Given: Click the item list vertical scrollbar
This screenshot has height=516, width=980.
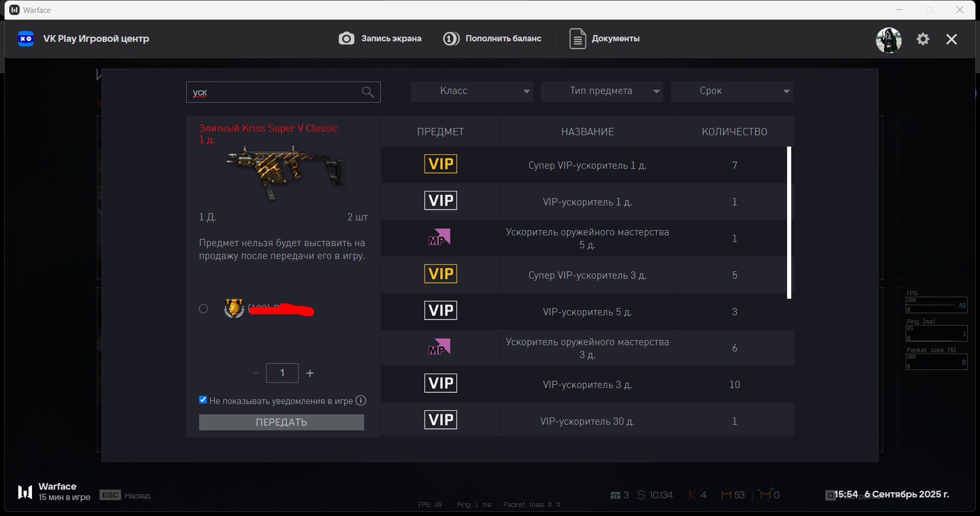Looking at the screenshot, I should click(789, 223).
